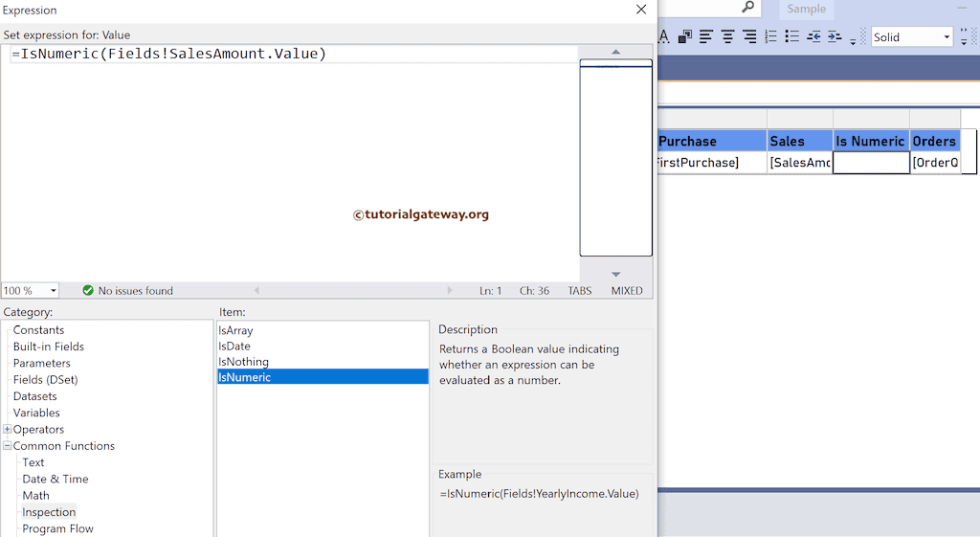This screenshot has width=980, height=537.
Task: Center align text
Action: pos(727,37)
